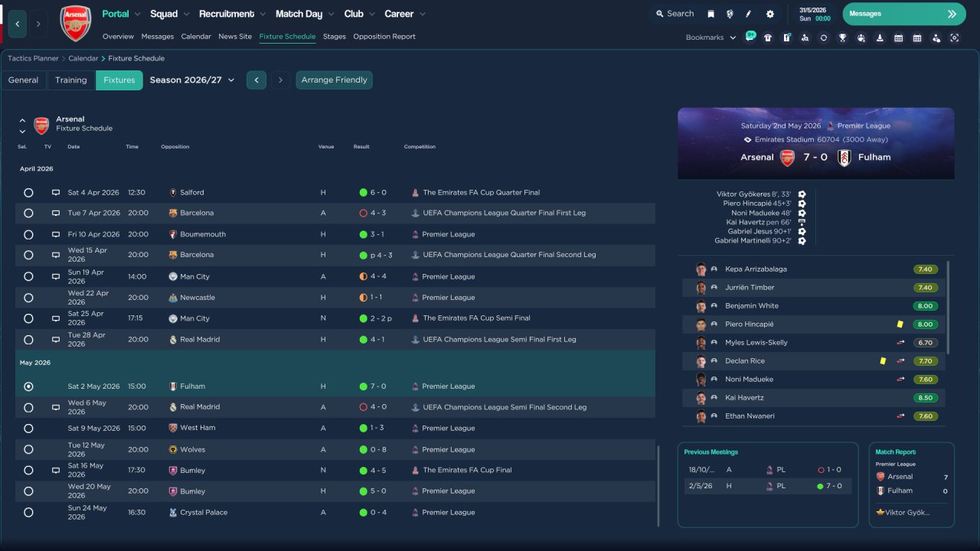Select the Newcastle fixture radio button

[28, 298]
